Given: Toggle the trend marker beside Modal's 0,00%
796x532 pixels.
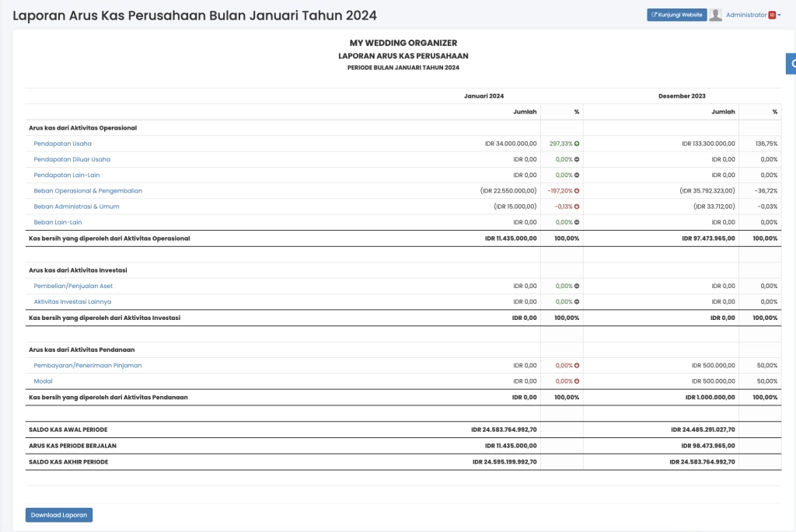Looking at the screenshot, I should [577, 381].
